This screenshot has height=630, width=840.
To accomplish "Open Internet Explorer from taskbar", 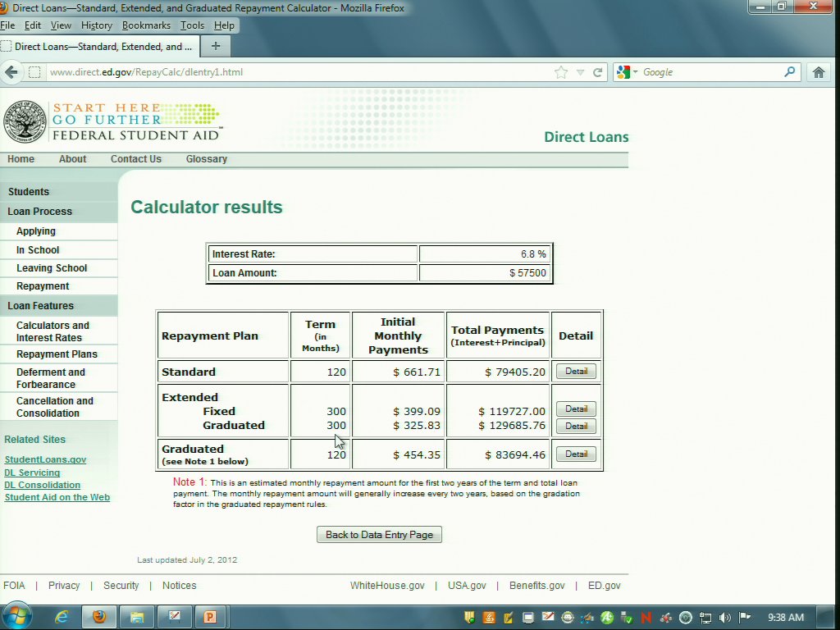I will click(62, 617).
